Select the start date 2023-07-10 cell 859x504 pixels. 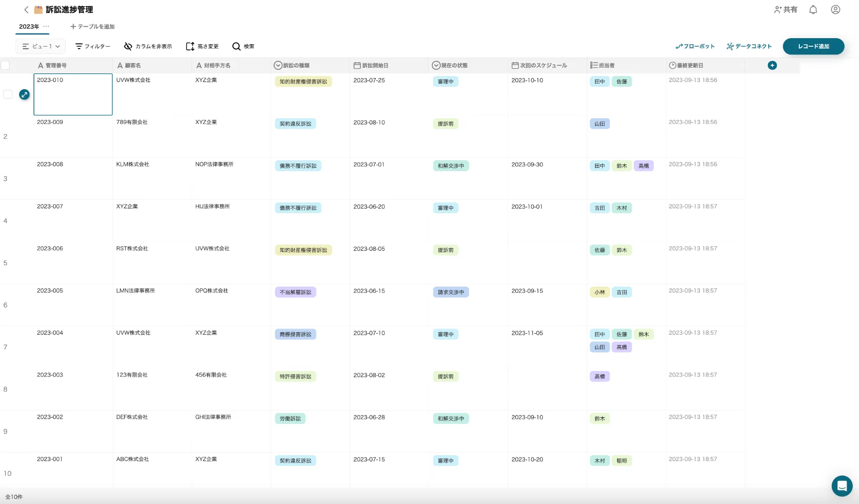[x=389, y=347]
